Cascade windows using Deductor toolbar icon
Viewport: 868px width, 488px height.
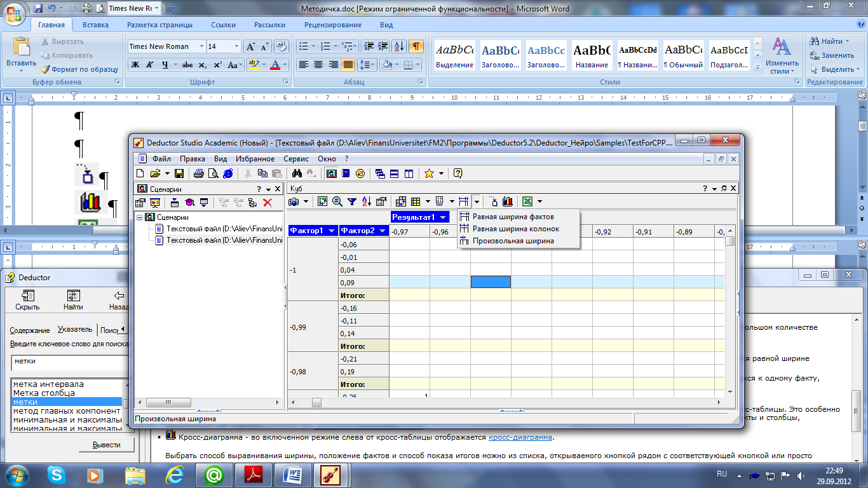tap(380, 173)
